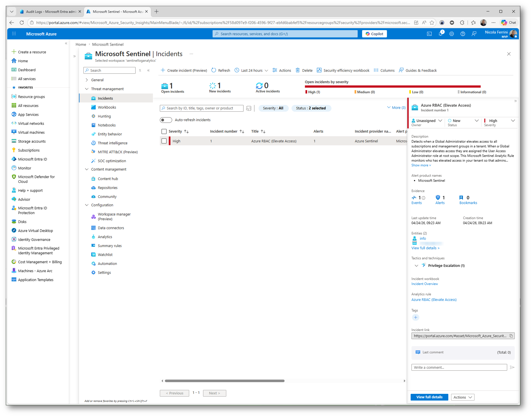Tick the select-all checkbox in header
Image resolution: width=532 pixels, height=417 pixels.
tap(164, 131)
